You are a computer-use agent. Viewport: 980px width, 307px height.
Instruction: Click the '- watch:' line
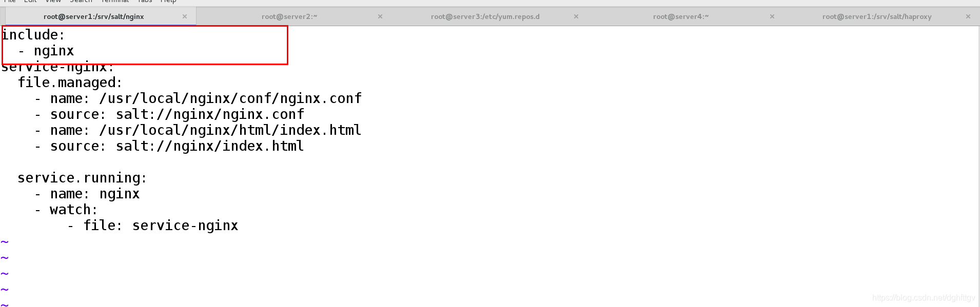pyautogui.click(x=66, y=210)
